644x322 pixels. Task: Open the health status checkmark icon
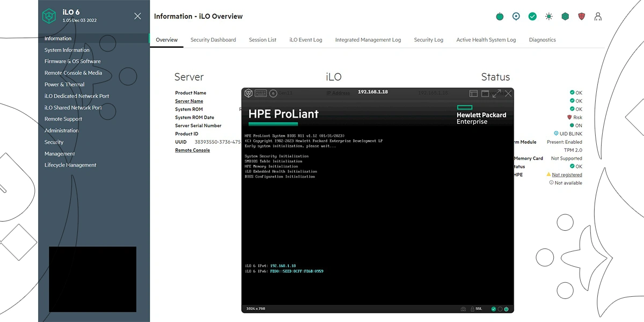pyautogui.click(x=532, y=17)
